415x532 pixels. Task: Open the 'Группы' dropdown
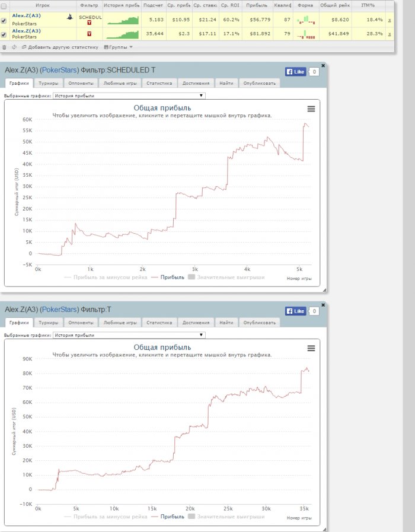[x=119, y=47]
